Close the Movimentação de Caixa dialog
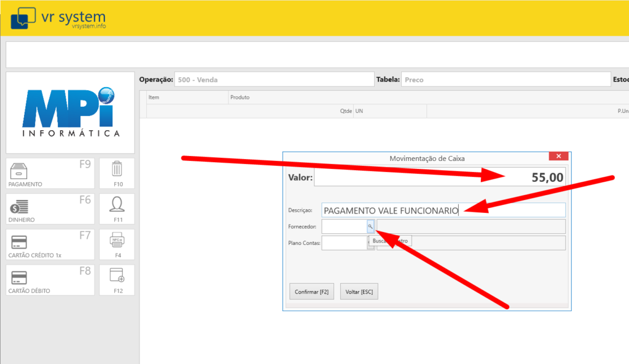 pos(558,157)
